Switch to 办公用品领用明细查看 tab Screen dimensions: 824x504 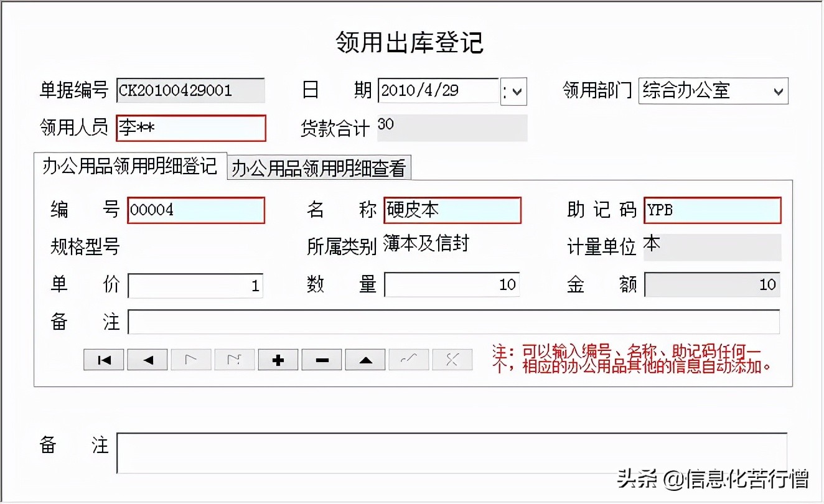pyautogui.click(x=318, y=167)
